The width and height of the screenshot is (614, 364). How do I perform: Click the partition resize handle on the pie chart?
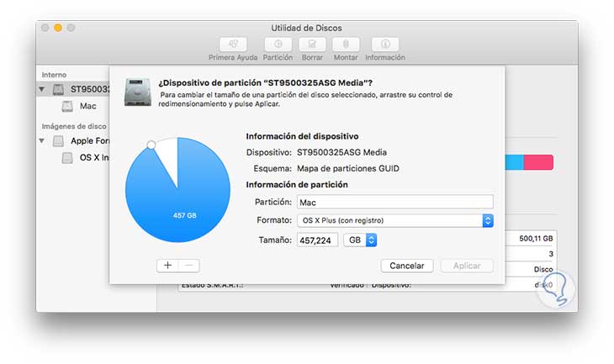[151, 145]
